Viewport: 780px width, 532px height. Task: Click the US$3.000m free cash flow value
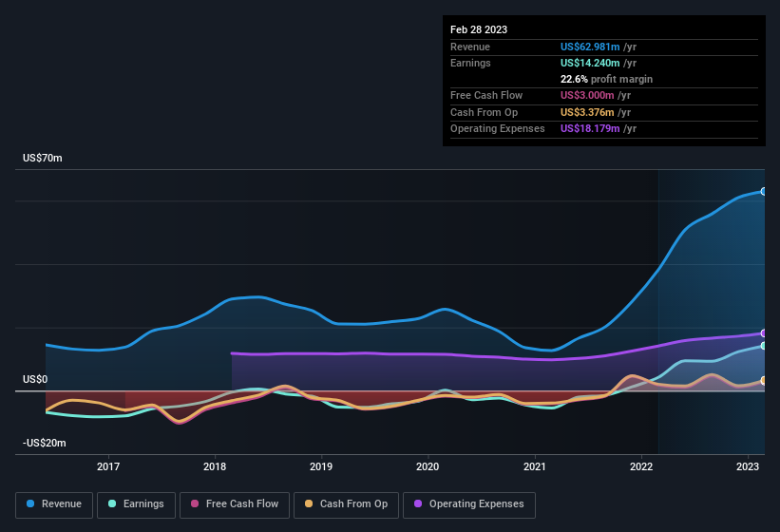587,95
